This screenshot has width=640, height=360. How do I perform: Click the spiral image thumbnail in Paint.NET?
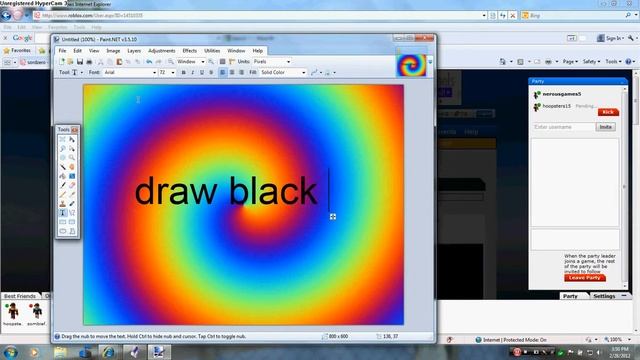(x=411, y=65)
